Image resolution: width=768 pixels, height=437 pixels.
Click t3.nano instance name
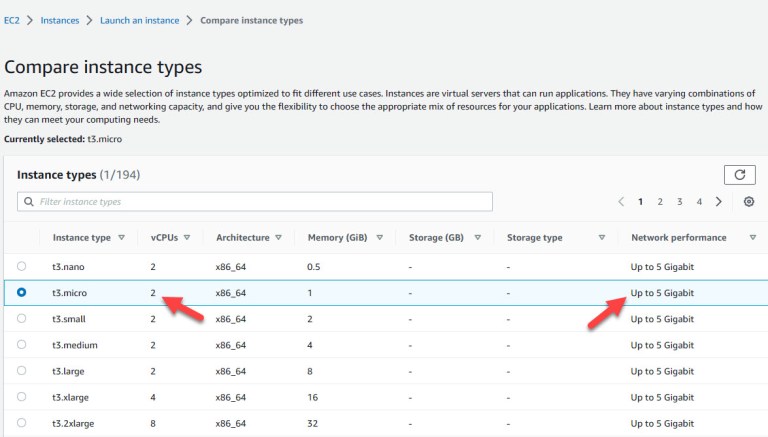[68, 267]
